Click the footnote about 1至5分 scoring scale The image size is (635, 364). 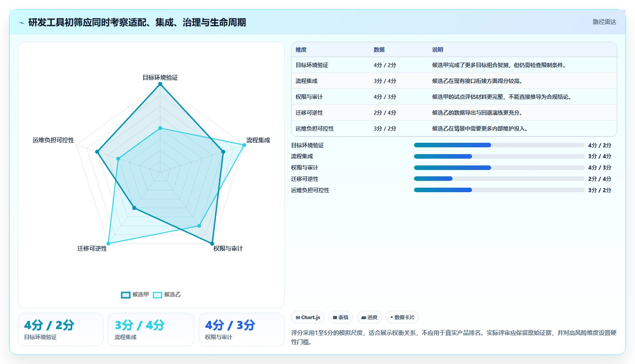pyautogui.click(x=453, y=337)
